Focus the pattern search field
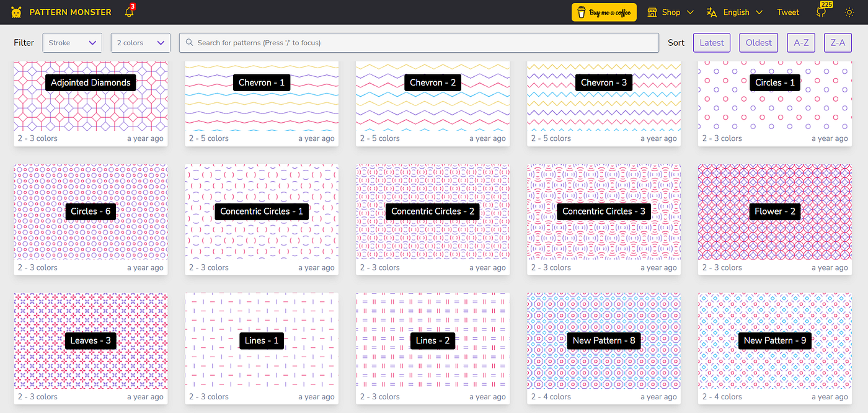 418,42
